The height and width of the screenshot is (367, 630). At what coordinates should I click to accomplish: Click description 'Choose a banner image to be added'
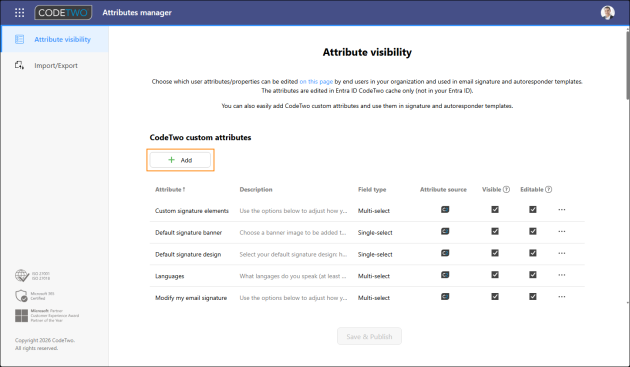[x=293, y=232]
